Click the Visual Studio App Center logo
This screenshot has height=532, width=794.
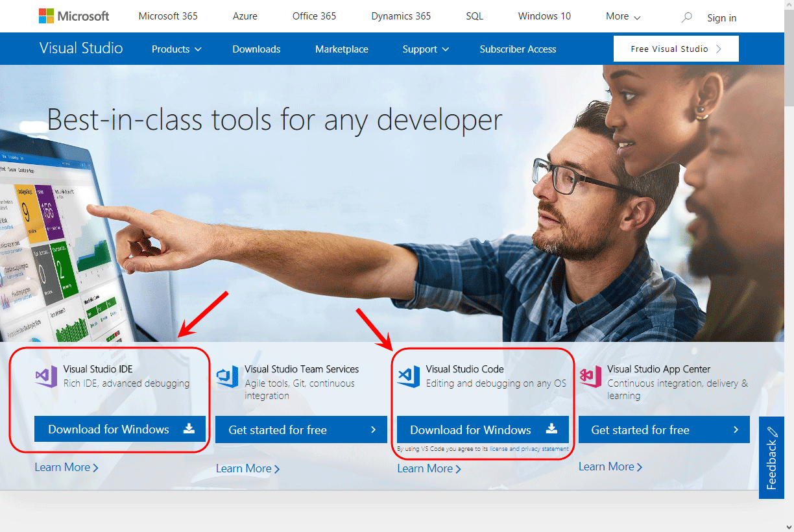590,376
